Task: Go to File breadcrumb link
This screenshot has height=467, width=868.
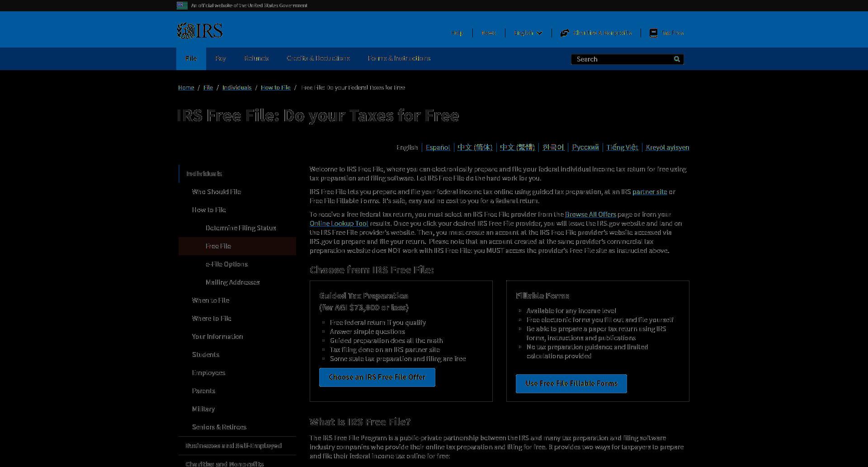Action: 208,88
